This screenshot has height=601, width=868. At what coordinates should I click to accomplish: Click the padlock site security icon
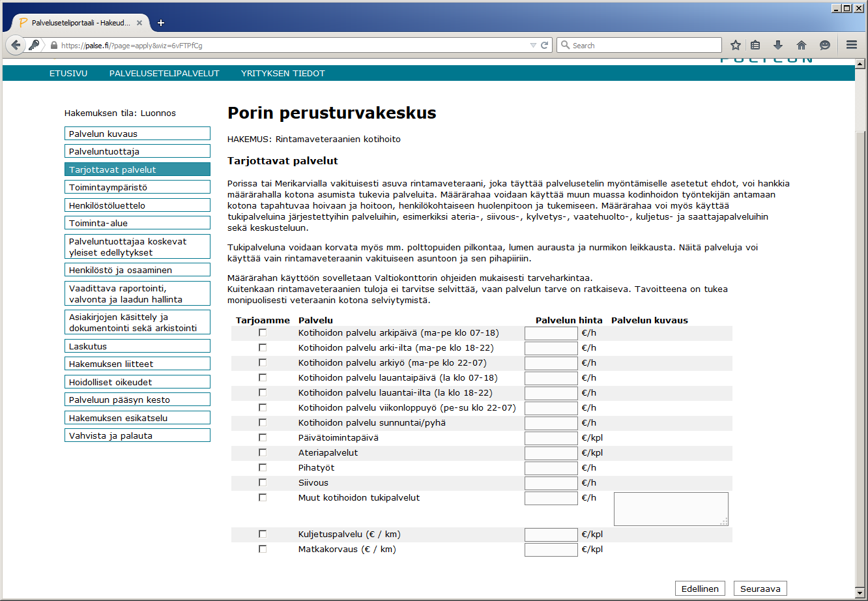(54, 46)
